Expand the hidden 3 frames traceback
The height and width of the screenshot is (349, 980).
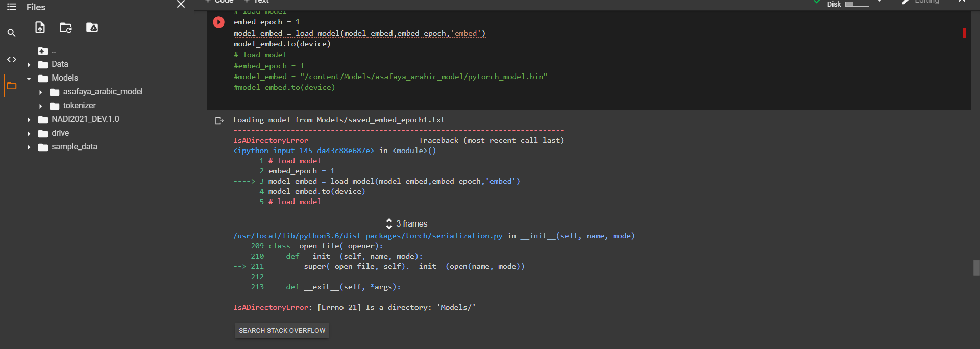point(407,223)
